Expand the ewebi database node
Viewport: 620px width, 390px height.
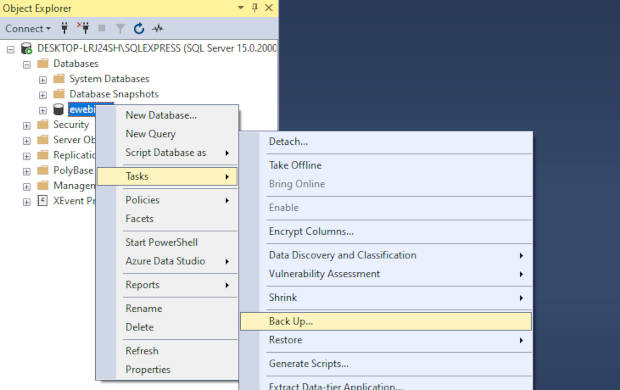43,110
